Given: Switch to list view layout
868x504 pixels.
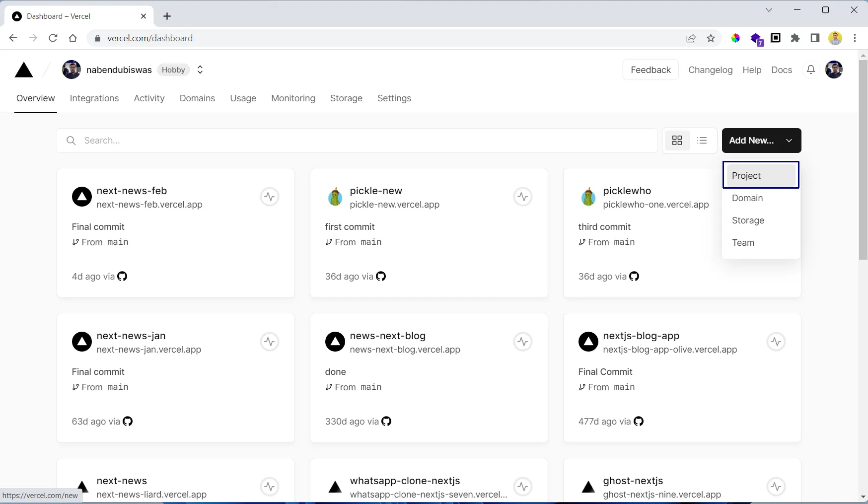Looking at the screenshot, I should pos(702,141).
